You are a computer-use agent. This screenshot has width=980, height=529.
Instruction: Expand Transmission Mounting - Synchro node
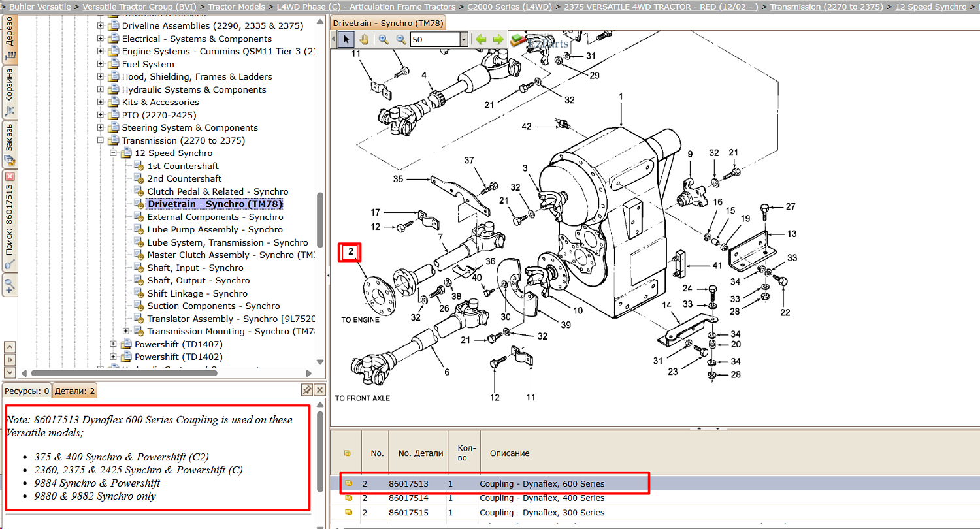[x=126, y=331]
